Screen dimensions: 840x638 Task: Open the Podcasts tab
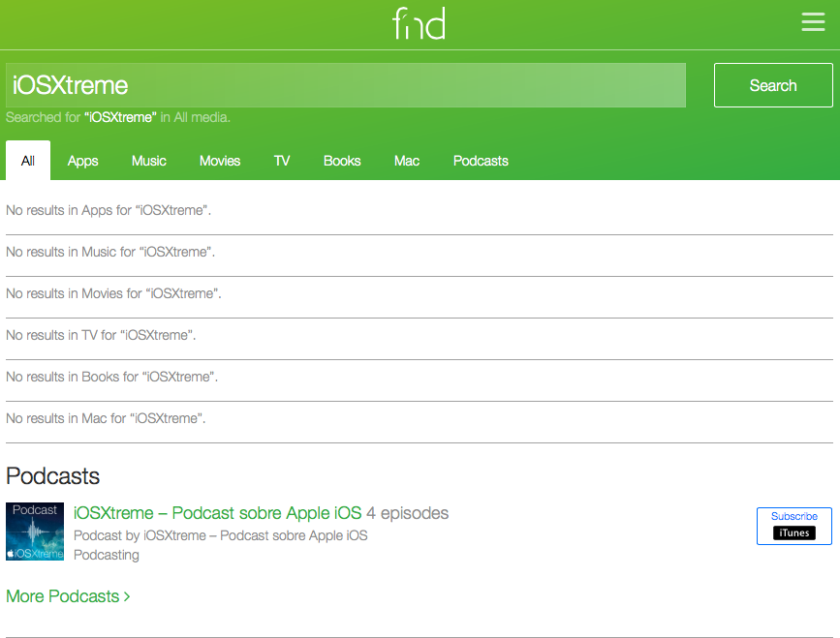pos(481,161)
